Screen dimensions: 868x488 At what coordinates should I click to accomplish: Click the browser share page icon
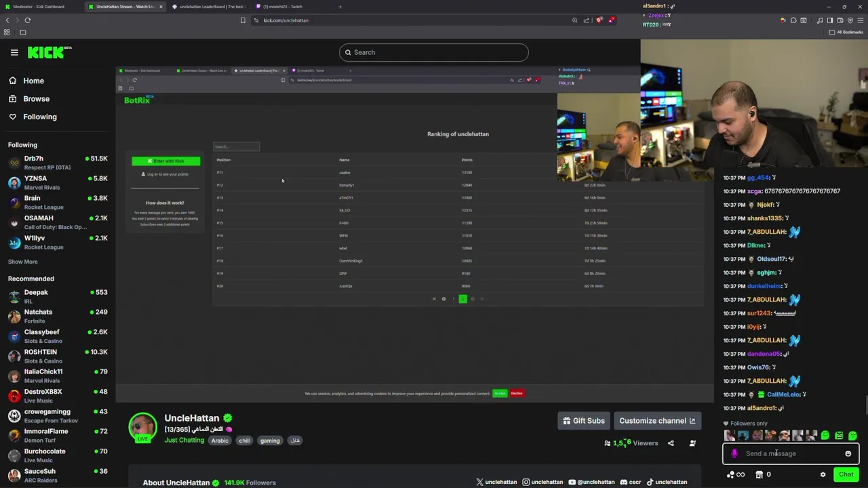tap(587, 20)
